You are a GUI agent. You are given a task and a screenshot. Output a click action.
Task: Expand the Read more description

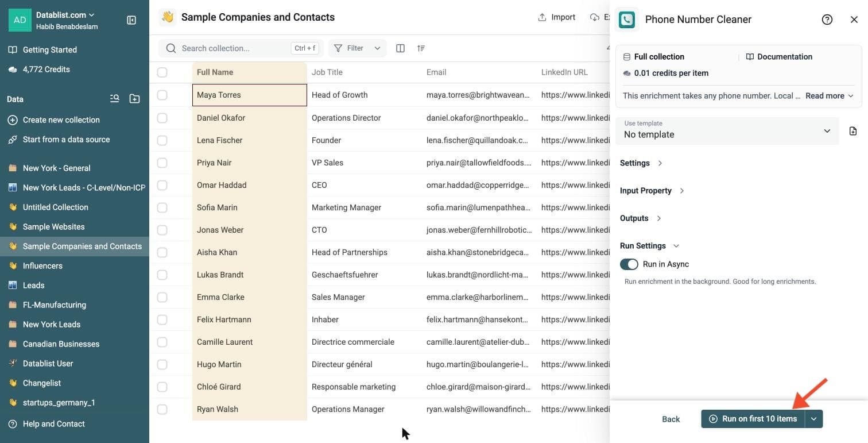point(830,96)
